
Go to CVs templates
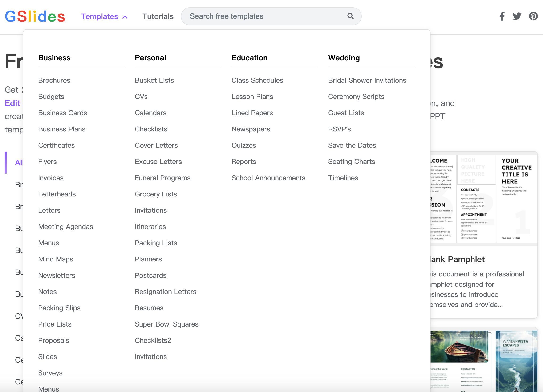(141, 97)
